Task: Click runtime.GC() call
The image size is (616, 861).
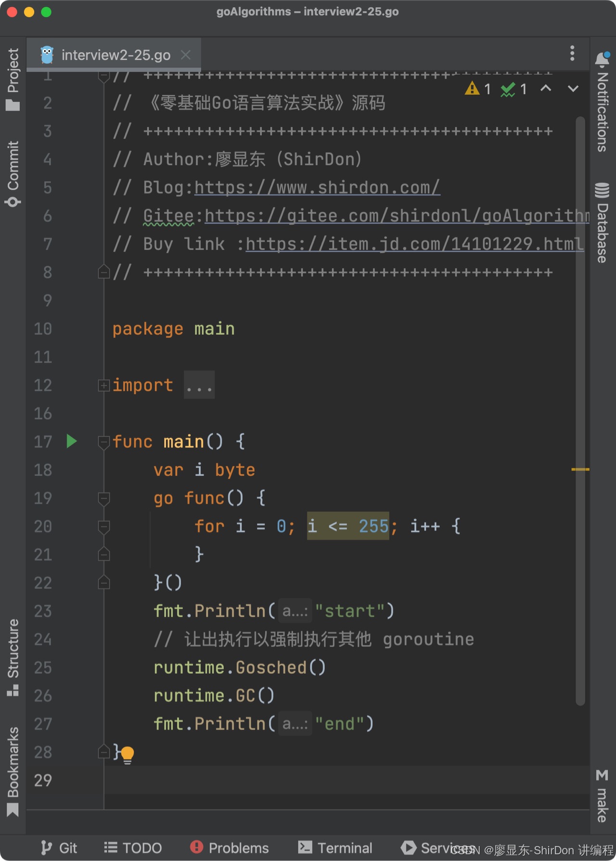Action: pyautogui.click(x=214, y=695)
